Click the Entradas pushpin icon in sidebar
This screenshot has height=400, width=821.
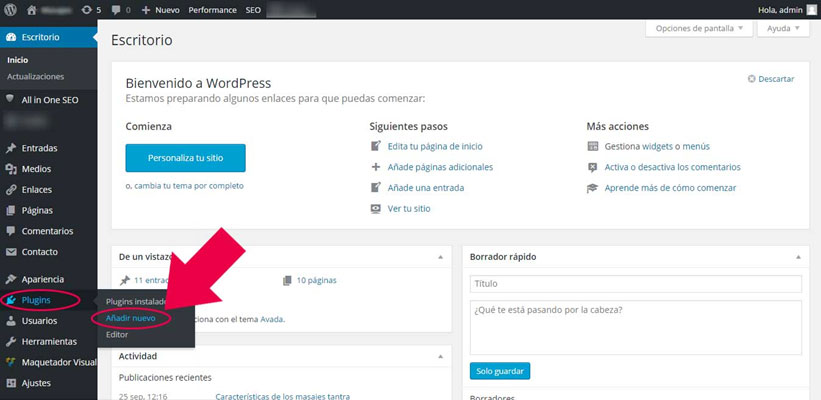pyautogui.click(x=10, y=148)
